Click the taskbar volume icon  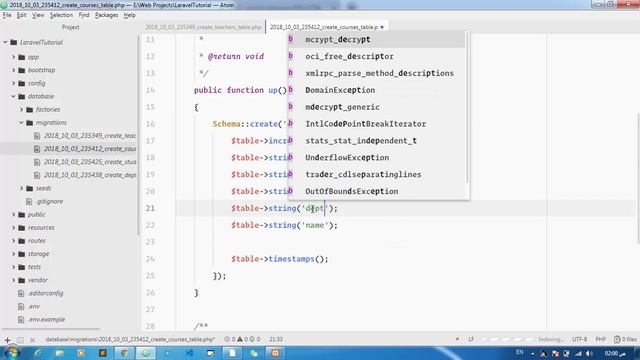click(589, 353)
